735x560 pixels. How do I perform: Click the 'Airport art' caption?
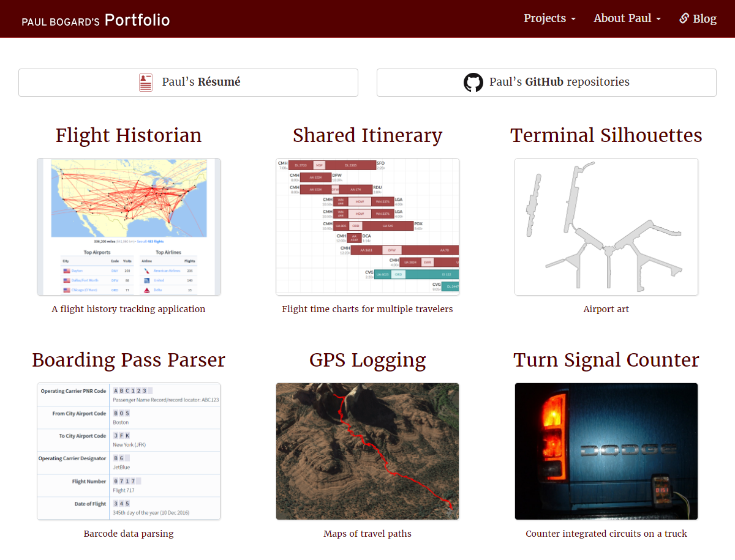(606, 309)
